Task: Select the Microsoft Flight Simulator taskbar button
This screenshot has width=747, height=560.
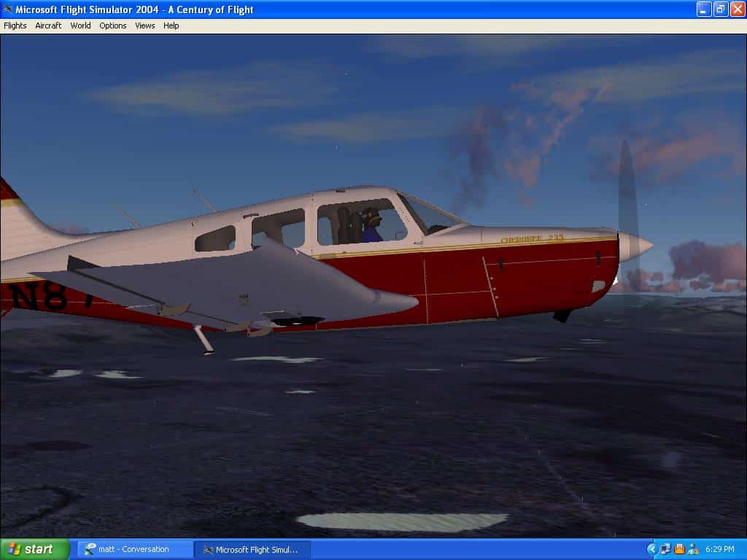Action: (x=252, y=549)
